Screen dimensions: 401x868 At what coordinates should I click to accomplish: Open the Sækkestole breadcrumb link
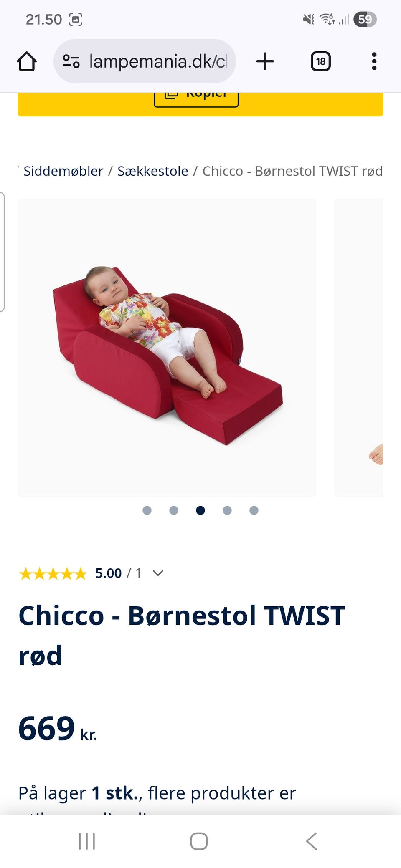click(153, 171)
